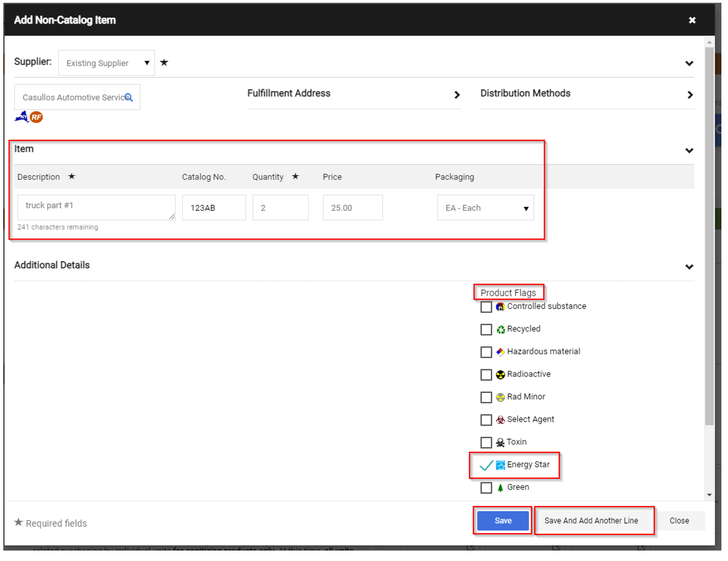
Task: Expand the Fulfillment Address section
Action: click(457, 95)
